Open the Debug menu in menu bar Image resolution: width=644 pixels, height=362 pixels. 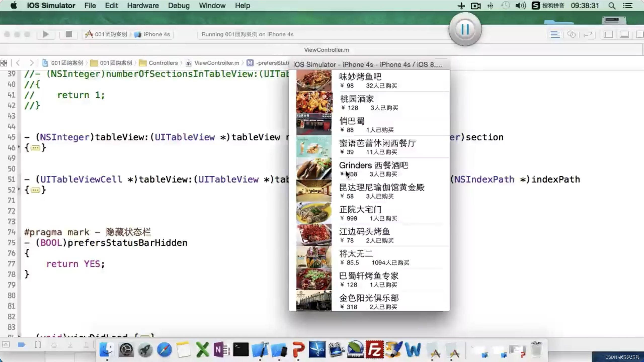tap(179, 6)
